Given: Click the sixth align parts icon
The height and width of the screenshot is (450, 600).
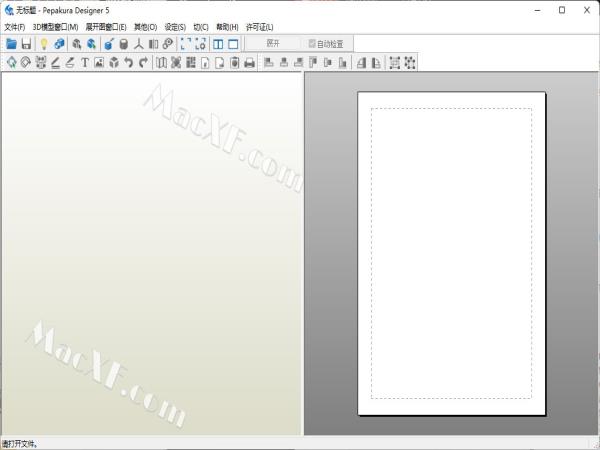Looking at the screenshot, I should click(x=342, y=62).
